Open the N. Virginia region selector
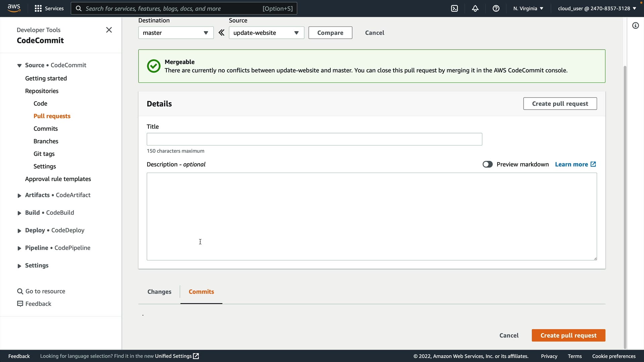Viewport: 644px width, 362px height. tap(528, 8)
